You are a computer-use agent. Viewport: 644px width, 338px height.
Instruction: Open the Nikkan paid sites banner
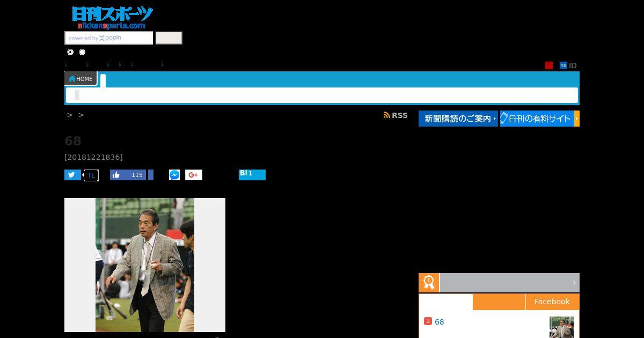(540, 119)
